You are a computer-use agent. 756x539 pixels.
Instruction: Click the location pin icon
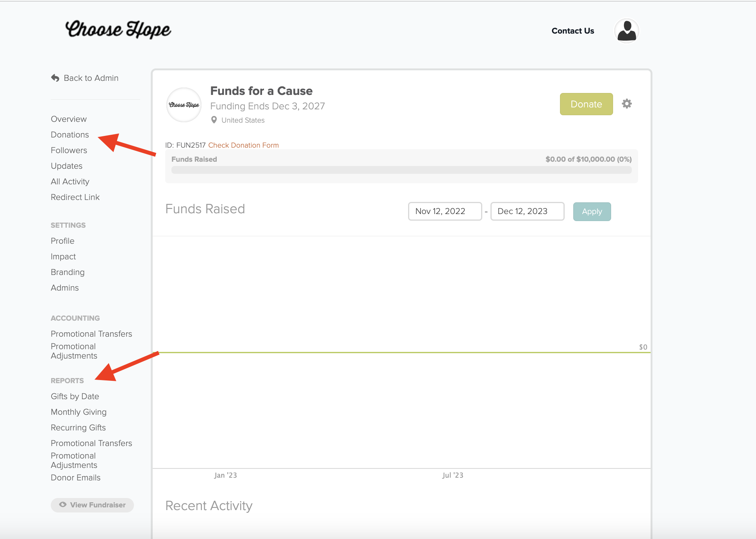(214, 120)
